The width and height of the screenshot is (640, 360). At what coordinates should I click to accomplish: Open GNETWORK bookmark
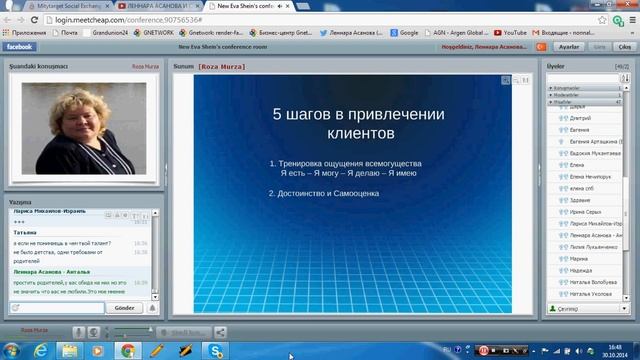pos(153,33)
